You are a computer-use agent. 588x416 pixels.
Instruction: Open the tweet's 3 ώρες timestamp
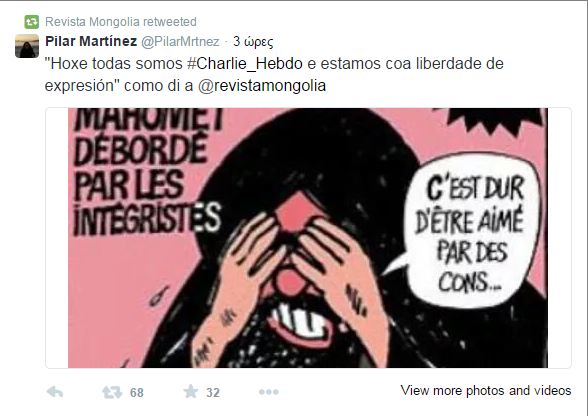253,42
